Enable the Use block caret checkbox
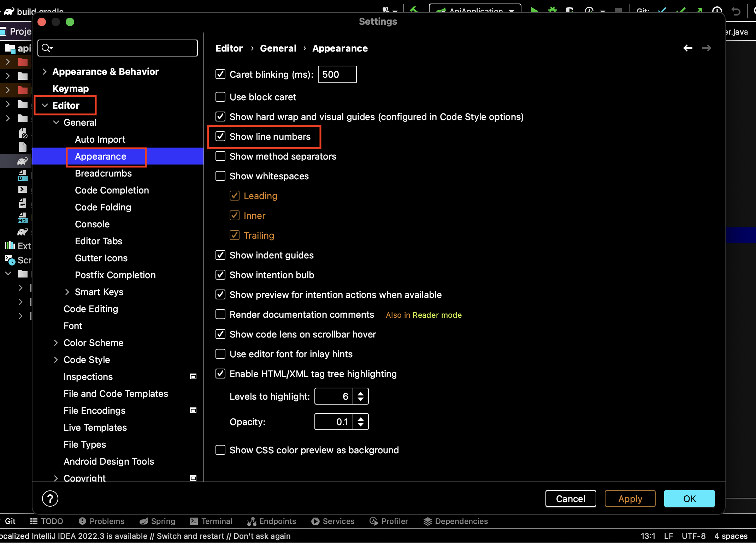Image resolution: width=756 pixels, height=543 pixels. coord(220,97)
